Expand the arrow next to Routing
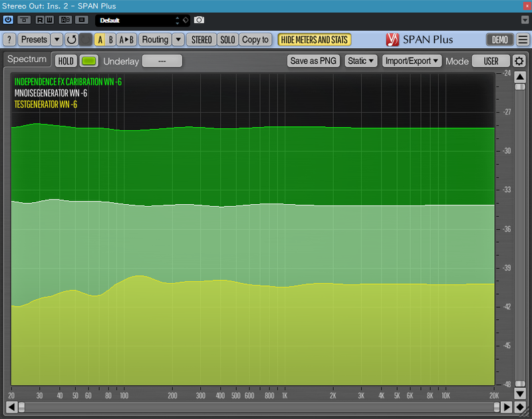 178,40
